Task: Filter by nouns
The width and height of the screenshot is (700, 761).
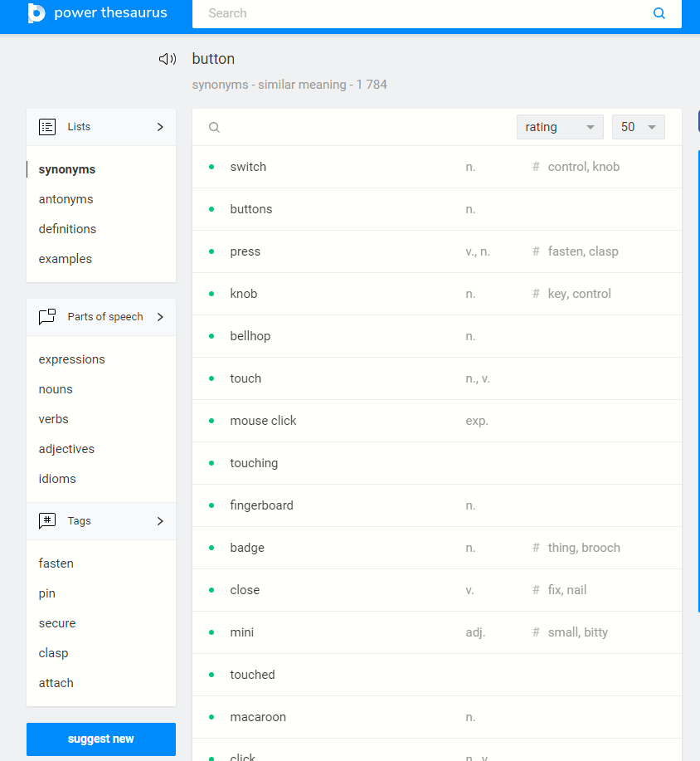Action: 56,389
